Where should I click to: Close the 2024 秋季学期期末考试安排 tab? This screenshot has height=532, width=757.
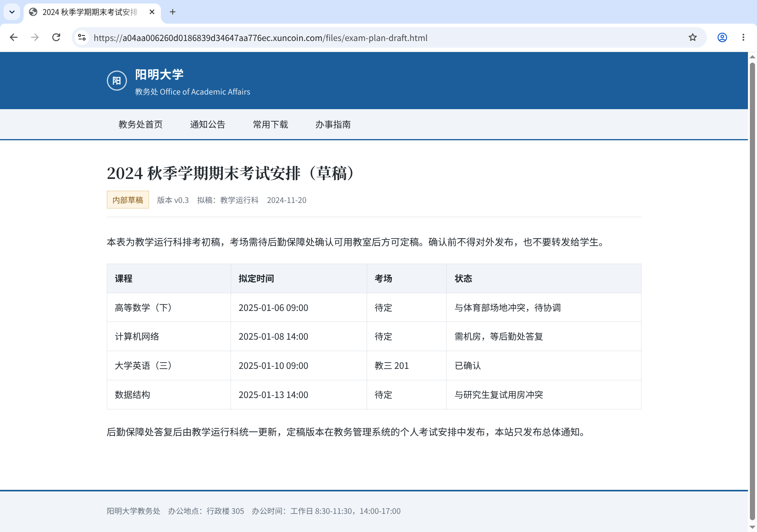point(152,12)
